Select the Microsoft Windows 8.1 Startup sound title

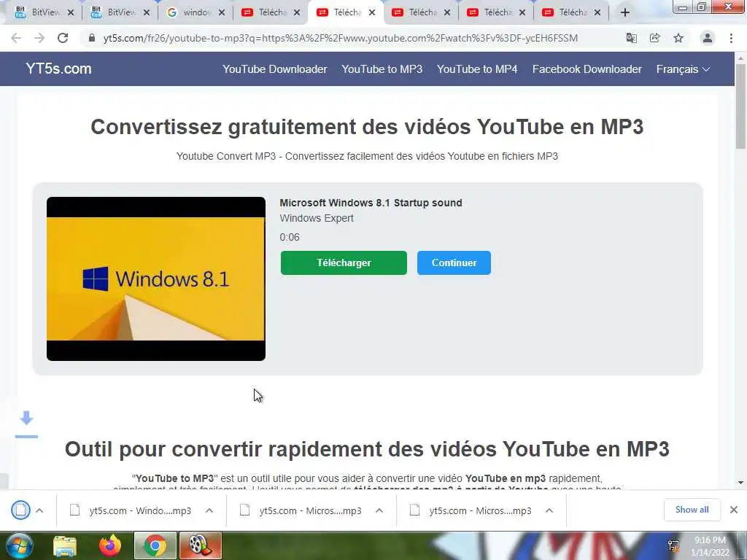[x=371, y=203]
